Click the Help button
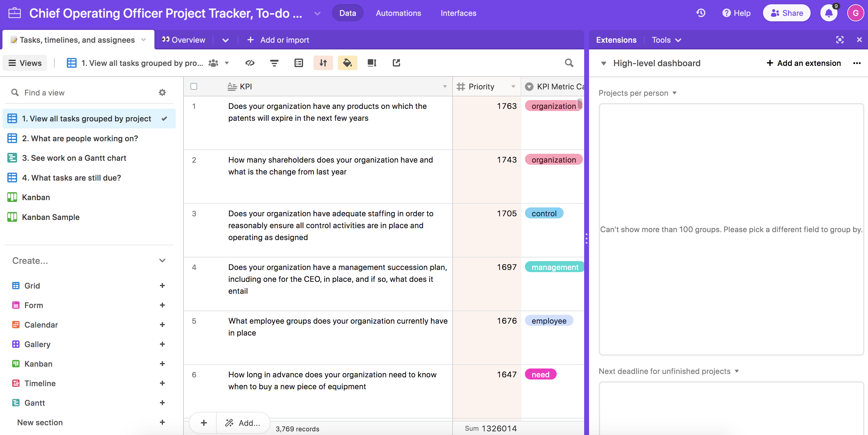The image size is (868, 435). (736, 13)
